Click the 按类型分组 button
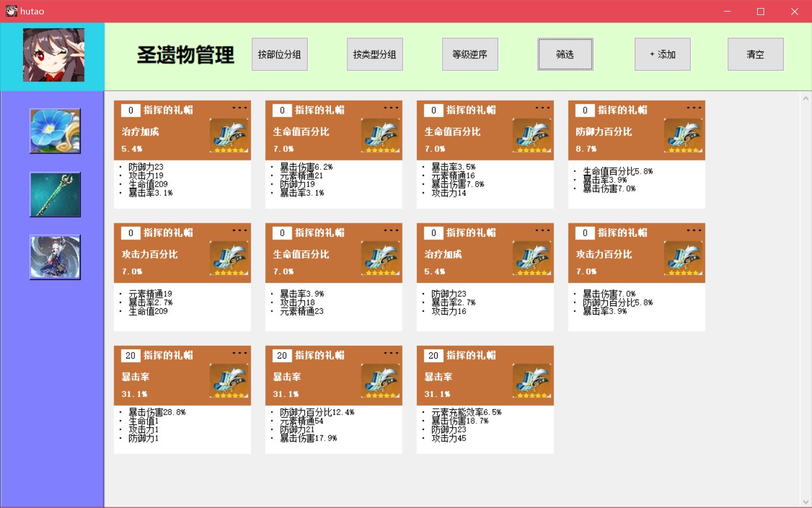The height and width of the screenshot is (508, 812). point(375,54)
